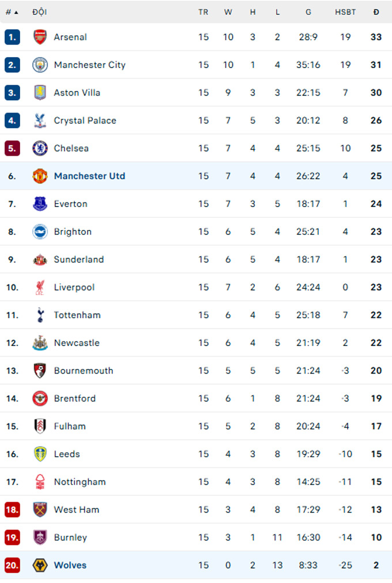Open the Crystal Palace team link
The image size is (392, 583).
point(85,121)
